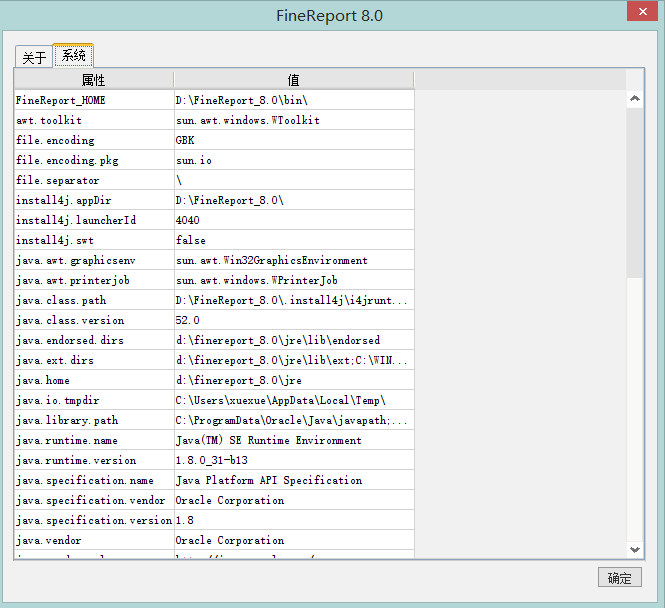Select the 系统 tab
Image resolution: width=665 pixels, height=608 pixels.
73,55
